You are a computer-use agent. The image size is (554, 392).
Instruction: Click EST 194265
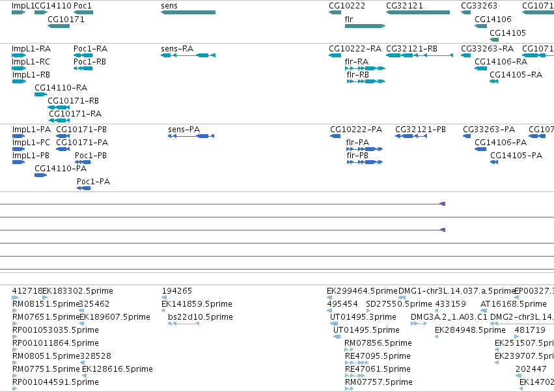click(176, 291)
